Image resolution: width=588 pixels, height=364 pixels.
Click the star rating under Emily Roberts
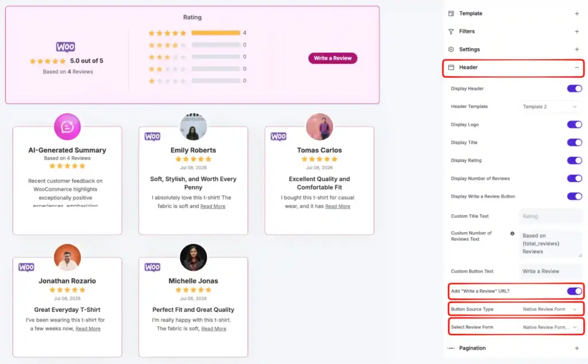(194, 159)
